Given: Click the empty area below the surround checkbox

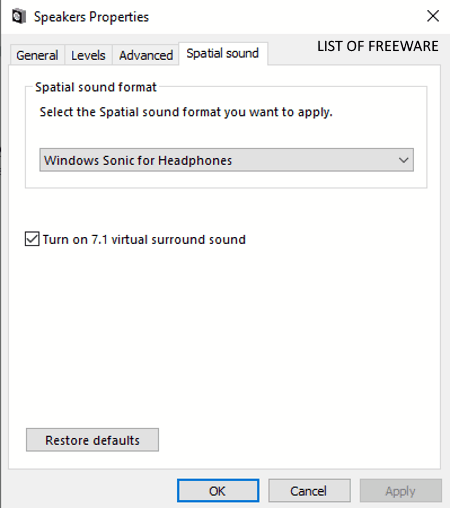Looking at the screenshot, I should pyautogui.click(x=224, y=333).
